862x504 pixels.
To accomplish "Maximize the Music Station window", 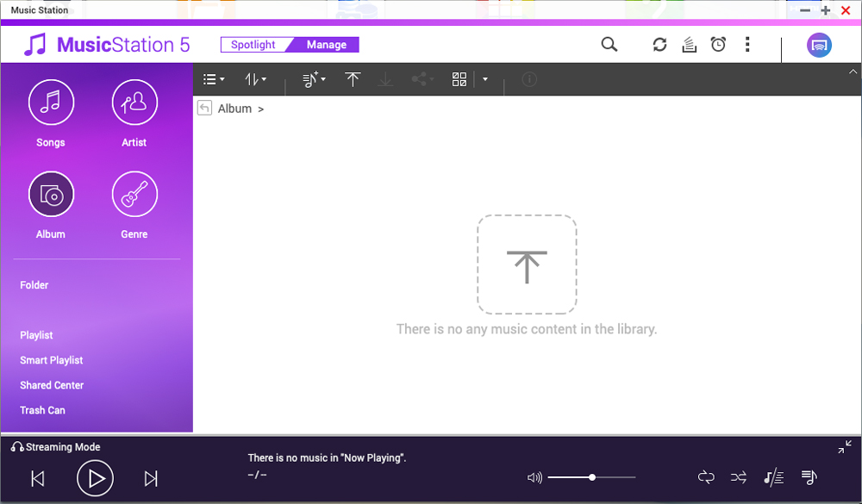I will pos(825,10).
